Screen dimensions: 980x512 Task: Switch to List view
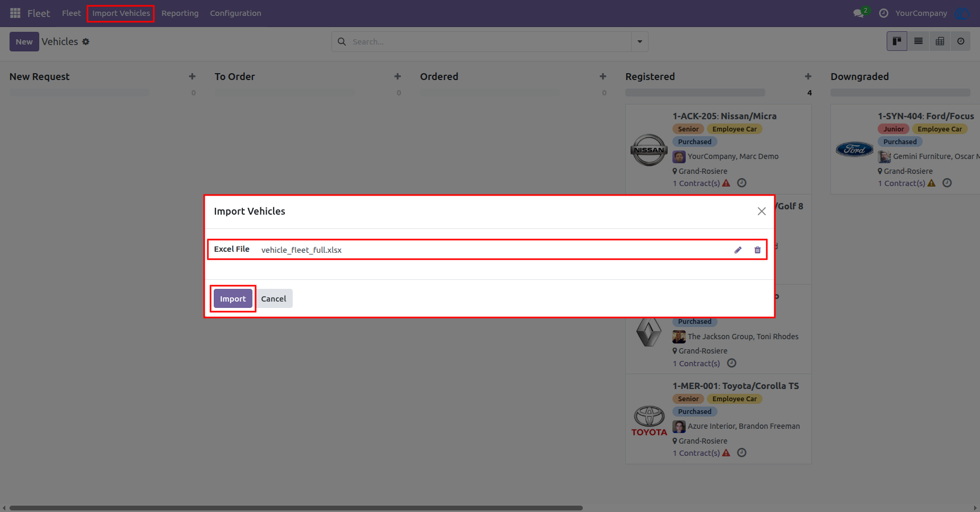918,41
